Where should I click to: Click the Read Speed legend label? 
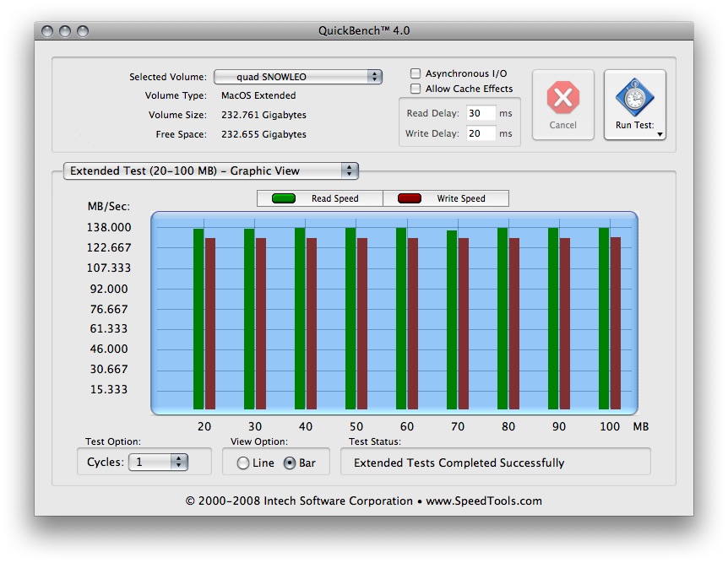[x=335, y=198]
